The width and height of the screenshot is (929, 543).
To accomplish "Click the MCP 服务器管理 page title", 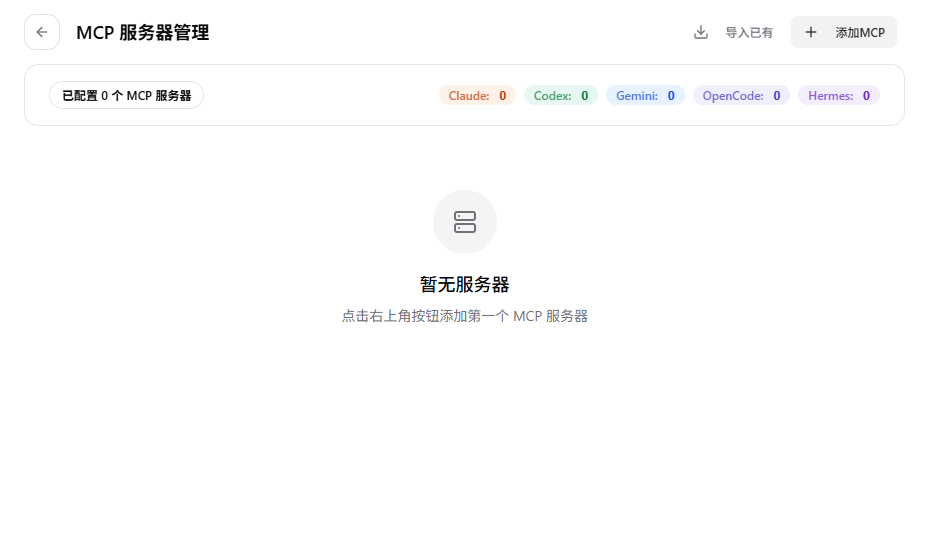I will coord(143,33).
